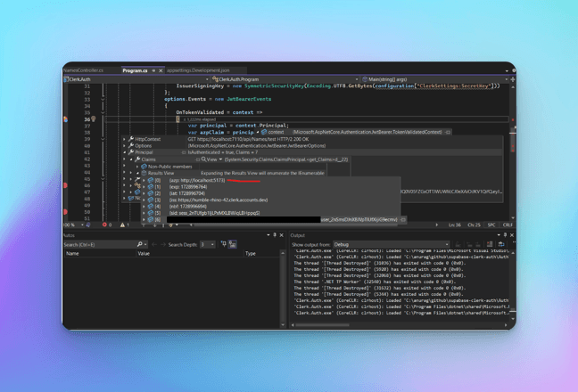Click the magnifier View icon on the Claims row

(204, 159)
